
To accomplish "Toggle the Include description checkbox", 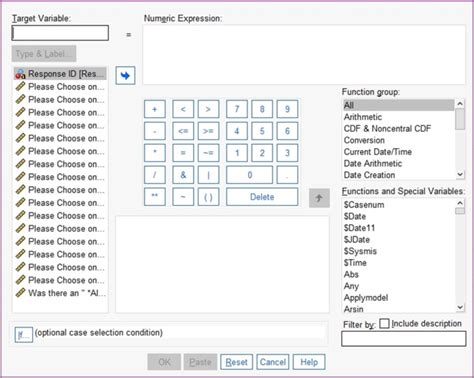I will 384,323.
